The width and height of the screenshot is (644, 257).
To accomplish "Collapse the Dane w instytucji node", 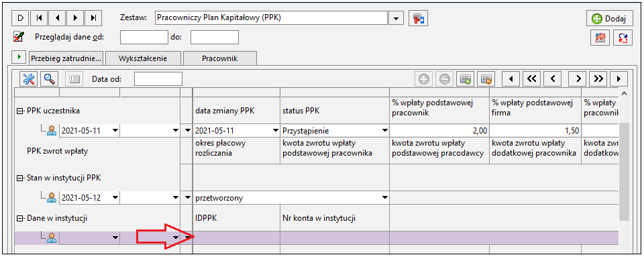I will coord(19,218).
